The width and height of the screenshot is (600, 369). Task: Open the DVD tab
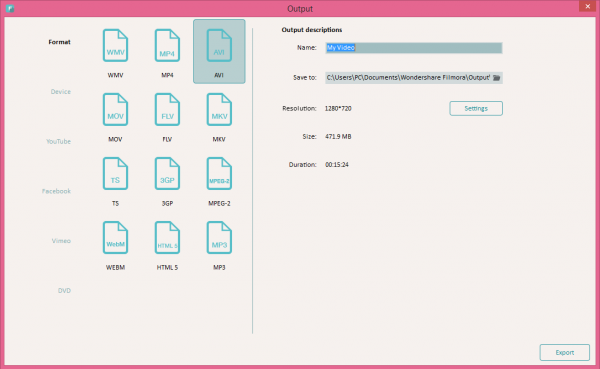pyautogui.click(x=64, y=291)
